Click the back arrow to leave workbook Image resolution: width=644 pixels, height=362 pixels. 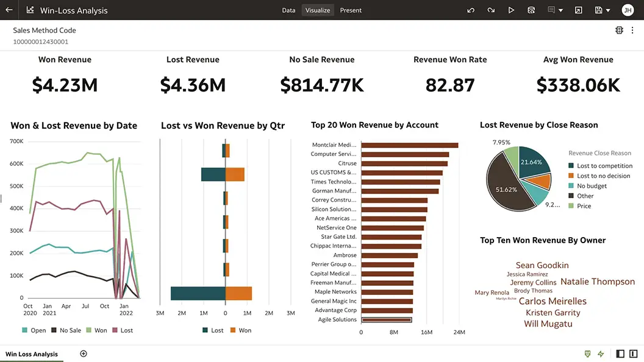coord(9,10)
